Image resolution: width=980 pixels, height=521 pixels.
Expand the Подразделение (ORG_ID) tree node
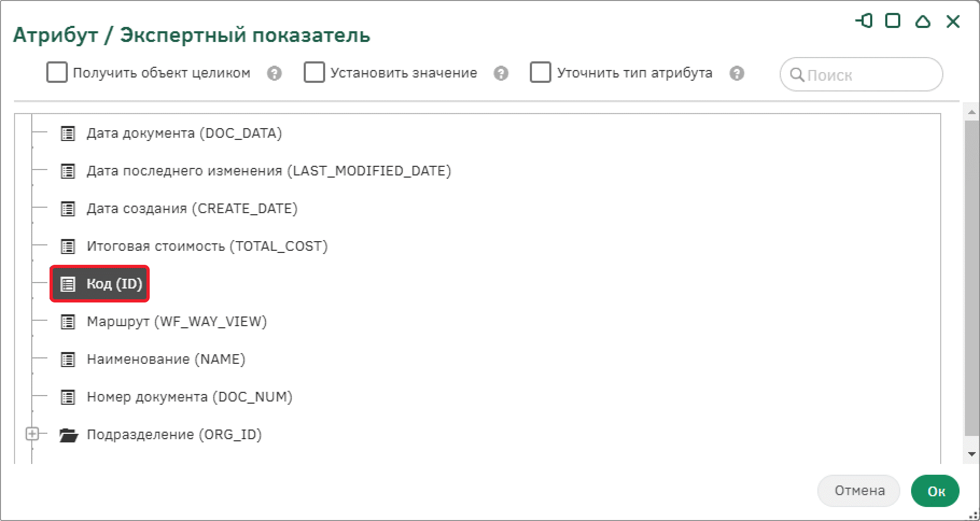tap(32, 434)
